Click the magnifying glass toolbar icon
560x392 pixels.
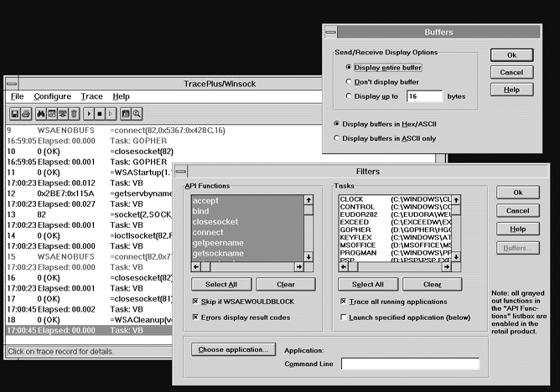click(x=136, y=113)
